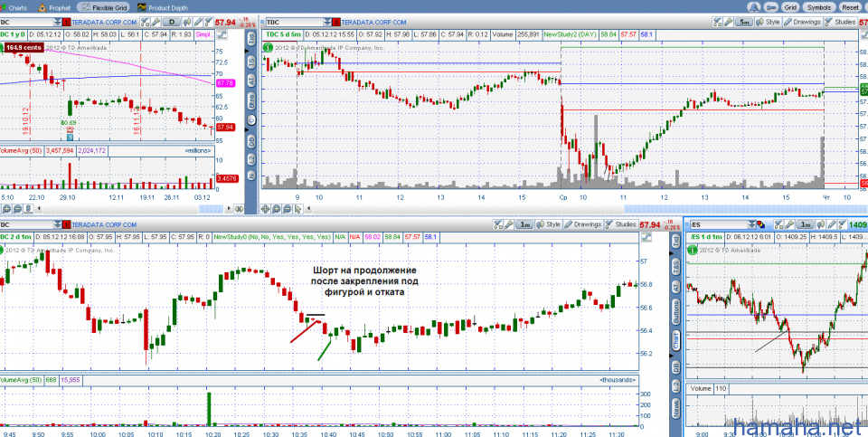Viewport: 868px width, 437px height.
Task: Open share tool icon in 5m chart toolbar
Action: point(717,22)
